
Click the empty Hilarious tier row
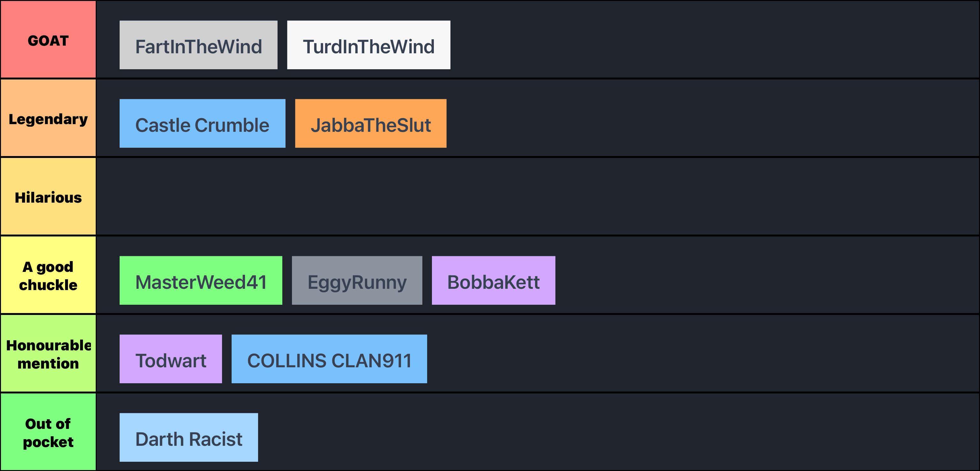[x=533, y=197]
